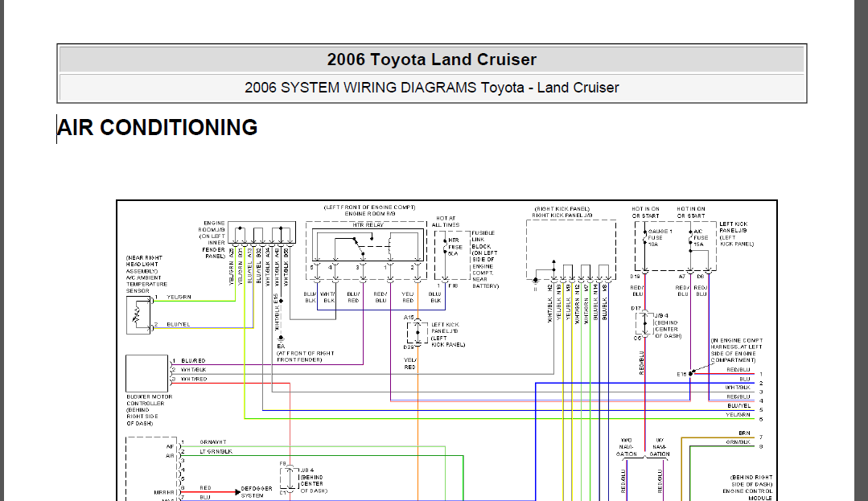
Task: Click the "MRR HR" pin label
Action: coord(164,492)
